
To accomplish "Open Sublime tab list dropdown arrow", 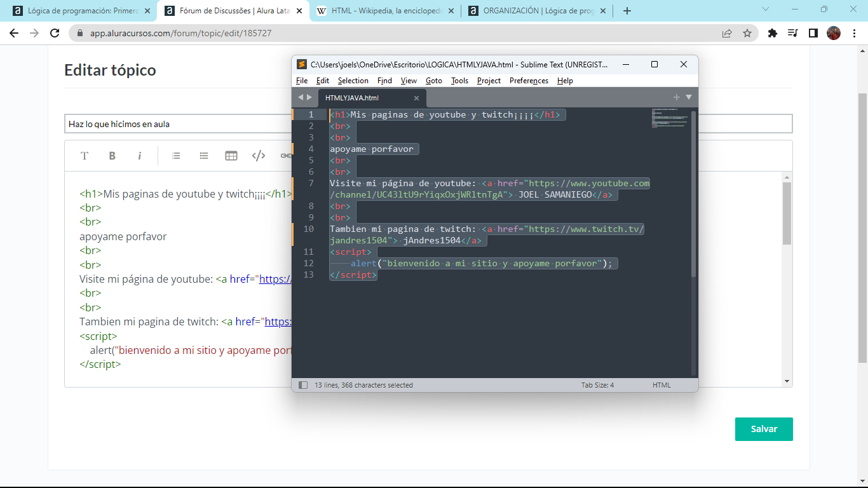I will click(689, 97).
